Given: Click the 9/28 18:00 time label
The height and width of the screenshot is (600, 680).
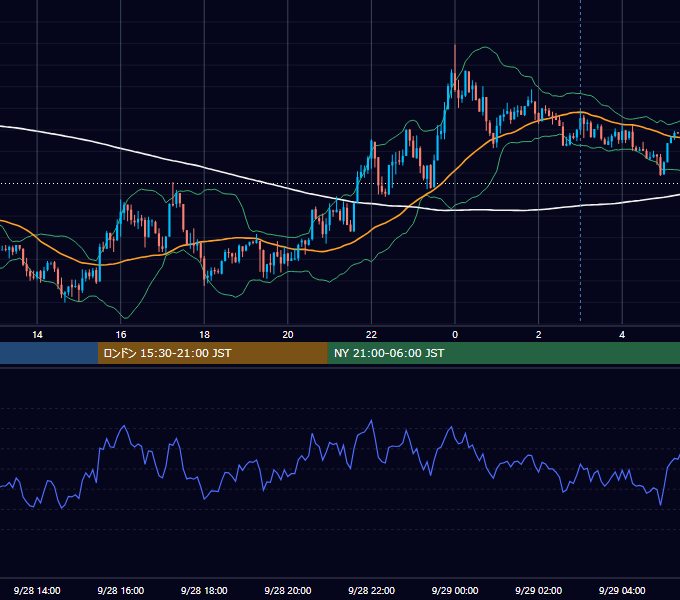Looking at the screenshot, I should point(204,590).
